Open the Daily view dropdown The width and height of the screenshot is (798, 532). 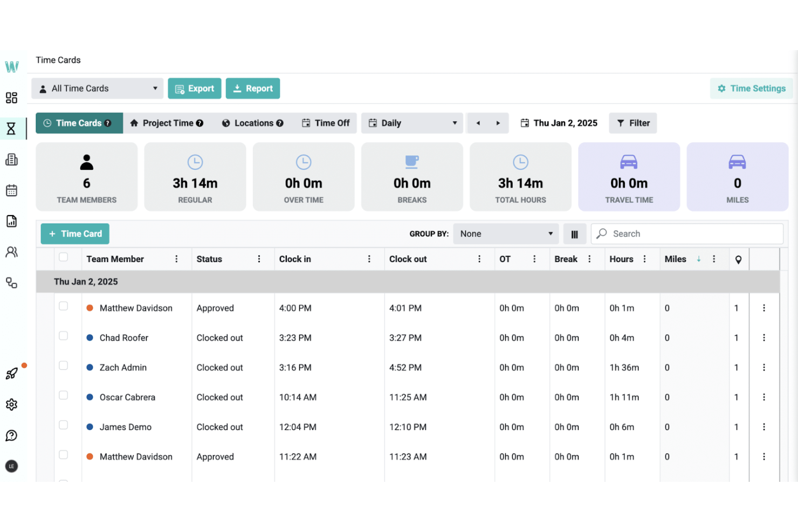[x=412, y=123]
